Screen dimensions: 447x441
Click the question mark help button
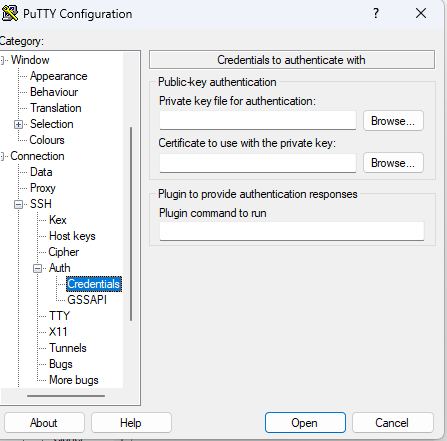(x=376, y=13)
